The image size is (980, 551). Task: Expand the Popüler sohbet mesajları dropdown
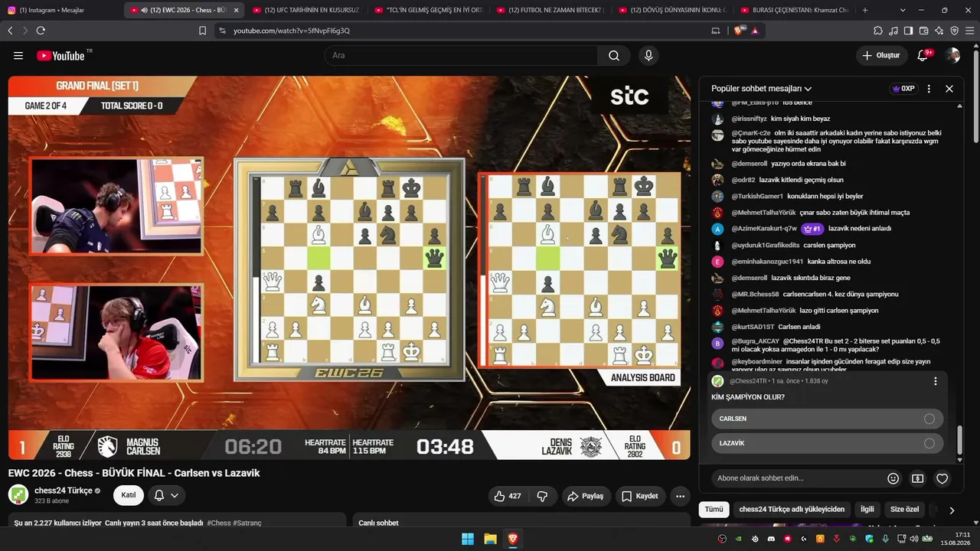761,89
